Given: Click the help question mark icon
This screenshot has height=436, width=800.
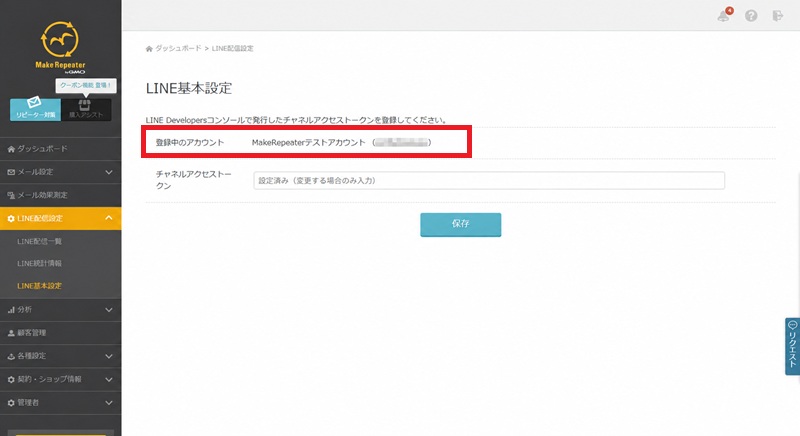Looking at the screenshot, I should (x=751, y=16).
